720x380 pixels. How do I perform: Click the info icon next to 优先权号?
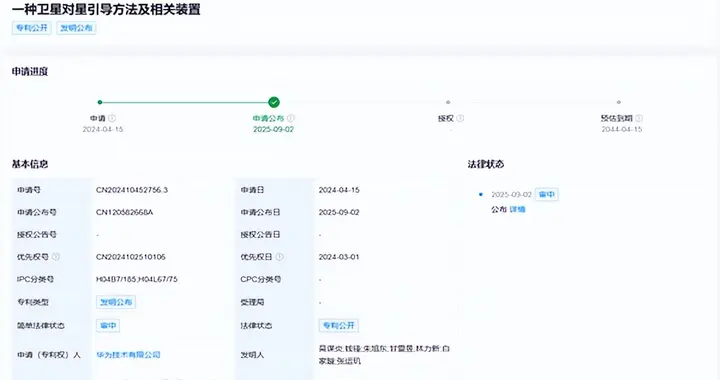coord(56,257)
